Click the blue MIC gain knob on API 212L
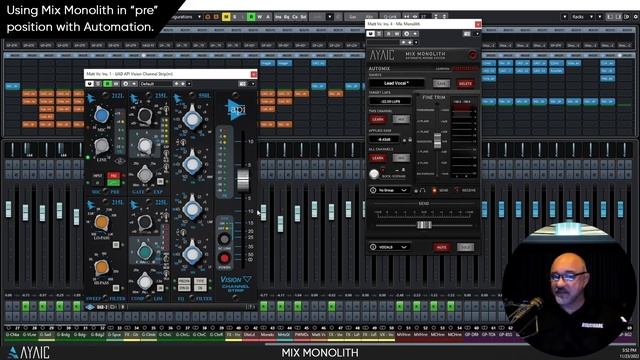The image size is (640, 360). 101,116
